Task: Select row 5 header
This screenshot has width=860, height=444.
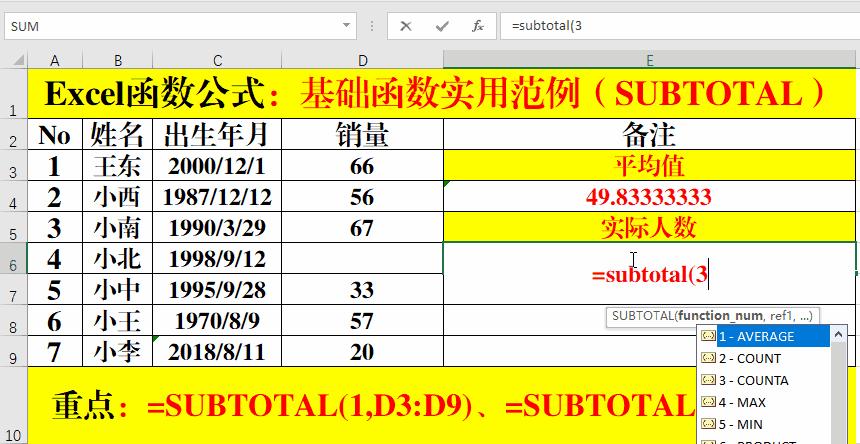Action: point(13,227)
